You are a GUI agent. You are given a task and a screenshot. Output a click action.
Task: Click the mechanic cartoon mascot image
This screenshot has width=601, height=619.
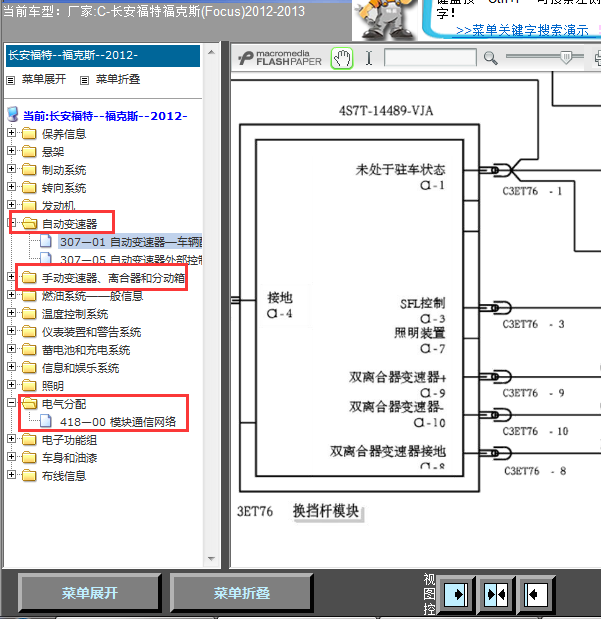point(386,20)
